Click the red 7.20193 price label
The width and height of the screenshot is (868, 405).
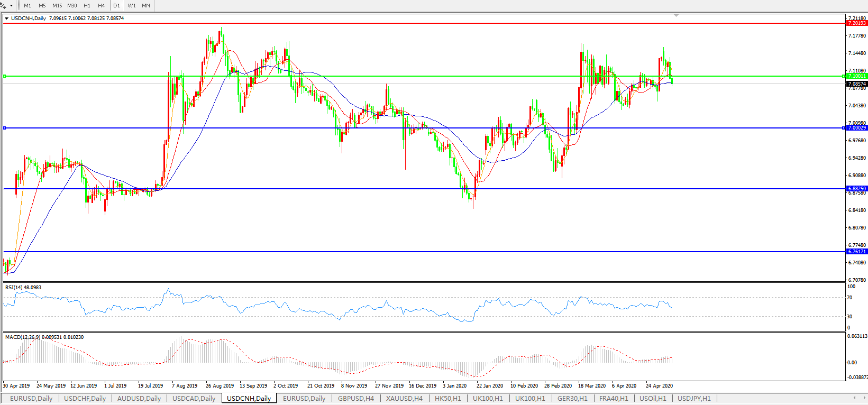856,23
